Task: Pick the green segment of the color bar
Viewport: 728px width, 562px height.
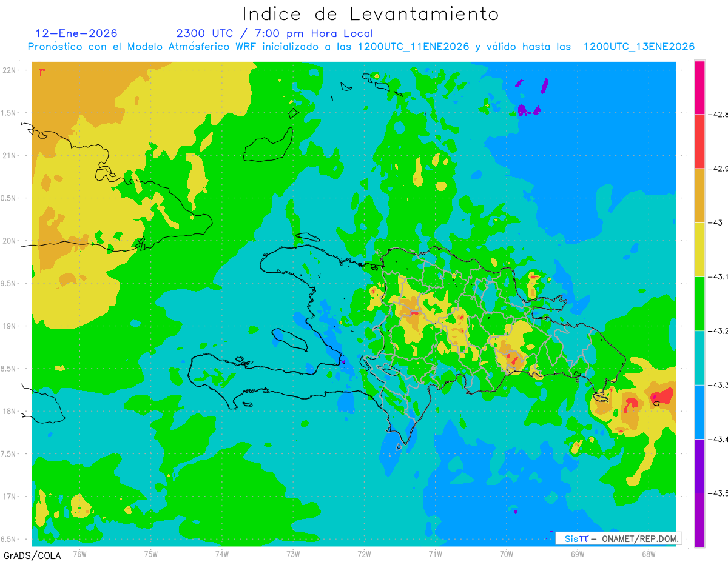Action: (x=699, y=303)
